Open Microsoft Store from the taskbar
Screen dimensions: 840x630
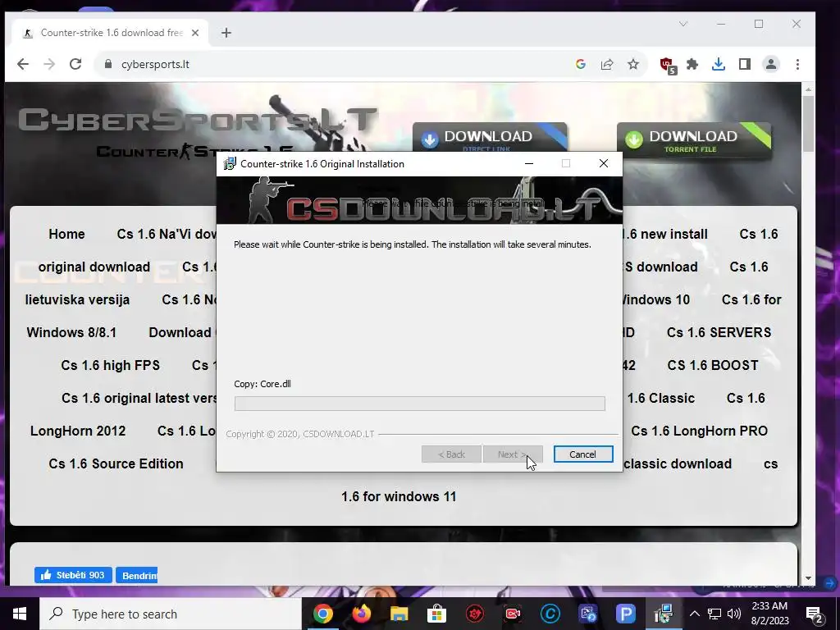[x=436, y=614]
